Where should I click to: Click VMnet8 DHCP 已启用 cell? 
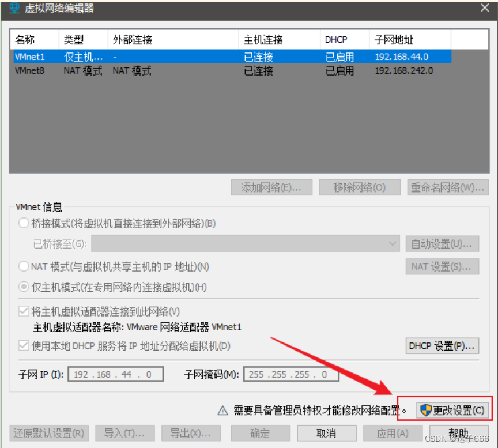339,70
